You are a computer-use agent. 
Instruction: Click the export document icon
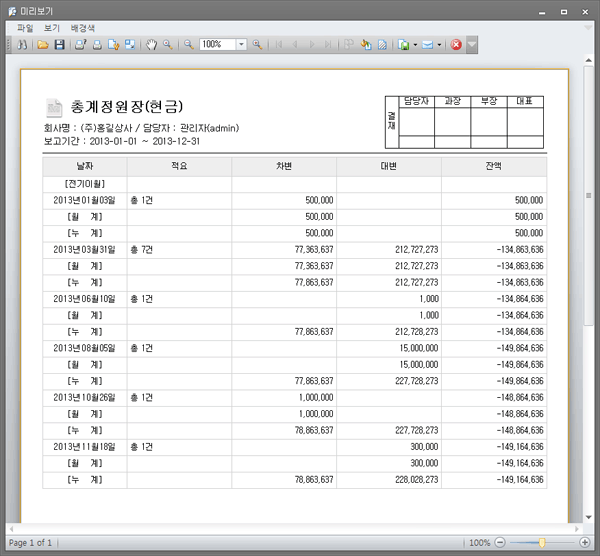pos(403,45)
